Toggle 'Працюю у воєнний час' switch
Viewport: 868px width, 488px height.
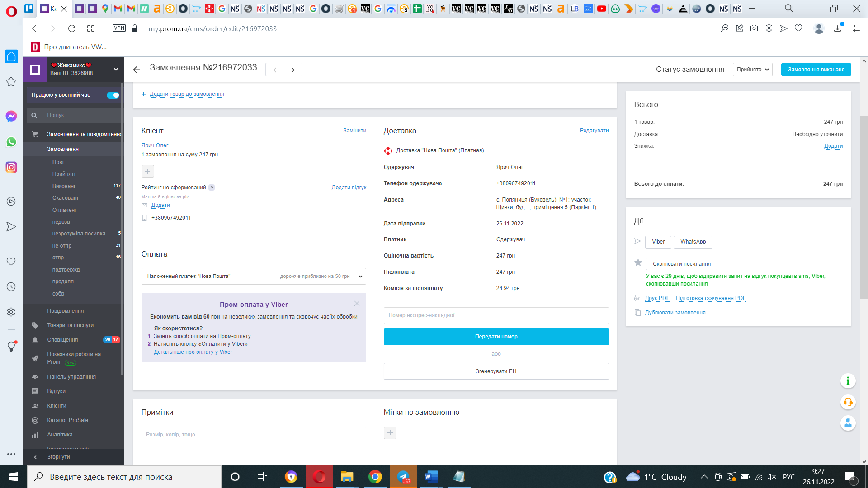pyautogui.click(x=113, y=95)
